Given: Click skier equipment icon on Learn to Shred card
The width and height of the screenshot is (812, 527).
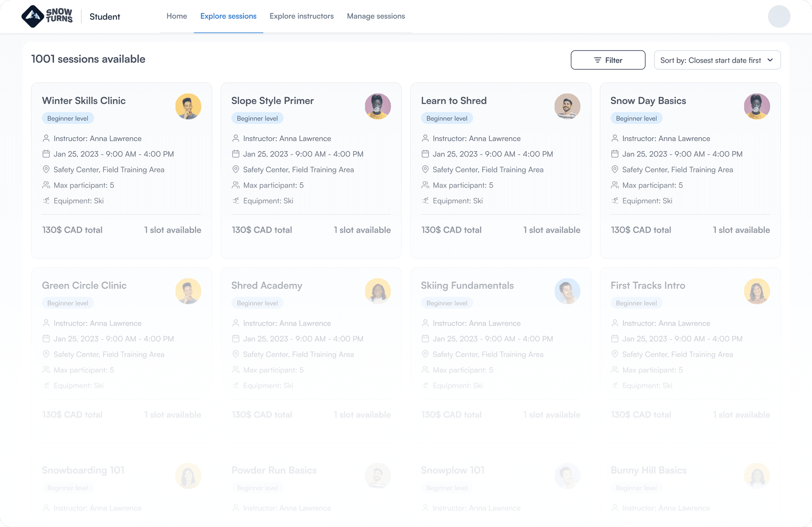Looking at the screenshot, I should 425,201.
